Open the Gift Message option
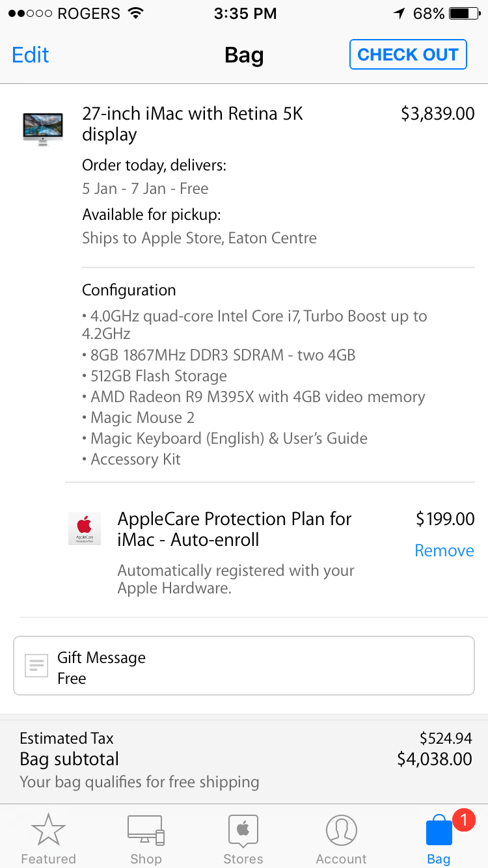 coord(243,666)
